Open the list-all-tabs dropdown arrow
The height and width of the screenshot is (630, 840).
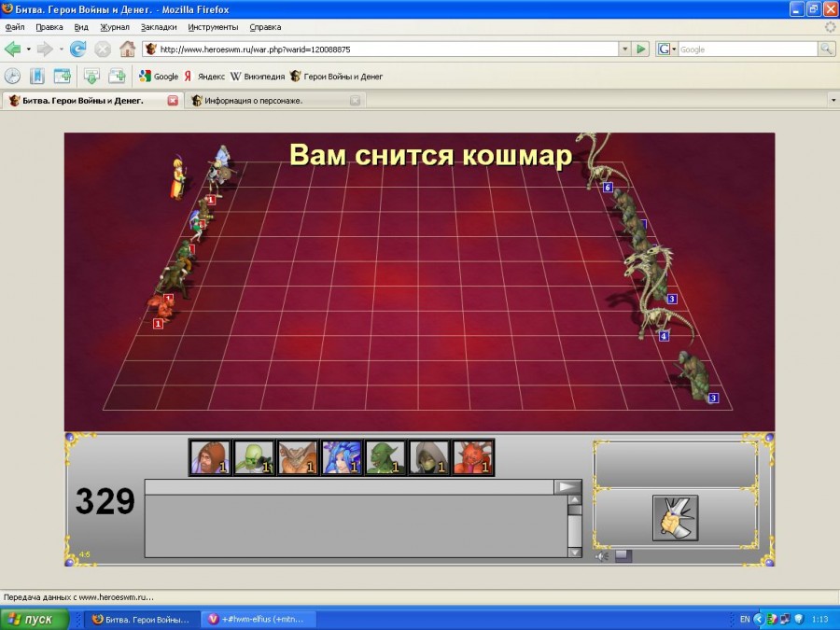coord(833,100)
